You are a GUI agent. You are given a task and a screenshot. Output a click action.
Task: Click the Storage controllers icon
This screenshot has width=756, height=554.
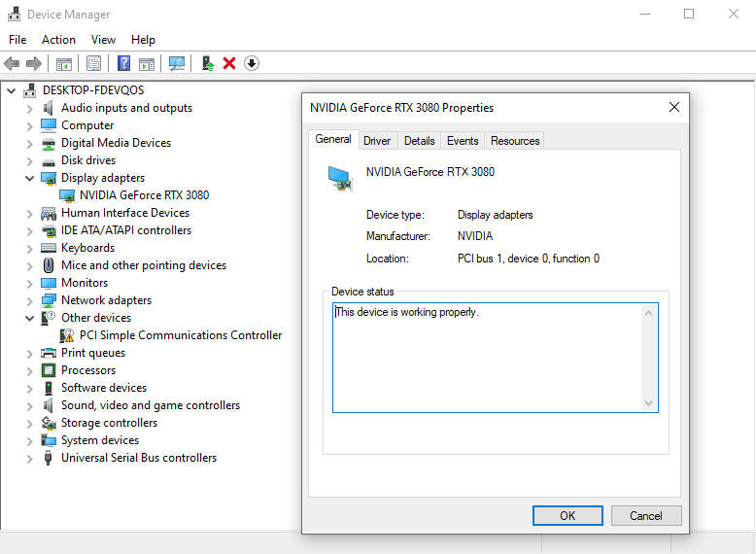(49, 423)
